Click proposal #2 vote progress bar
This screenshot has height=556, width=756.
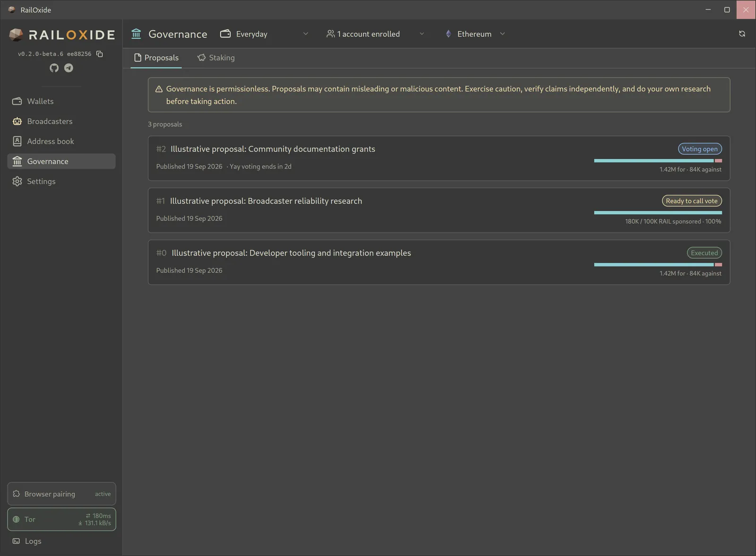click(x=658, y=161)
